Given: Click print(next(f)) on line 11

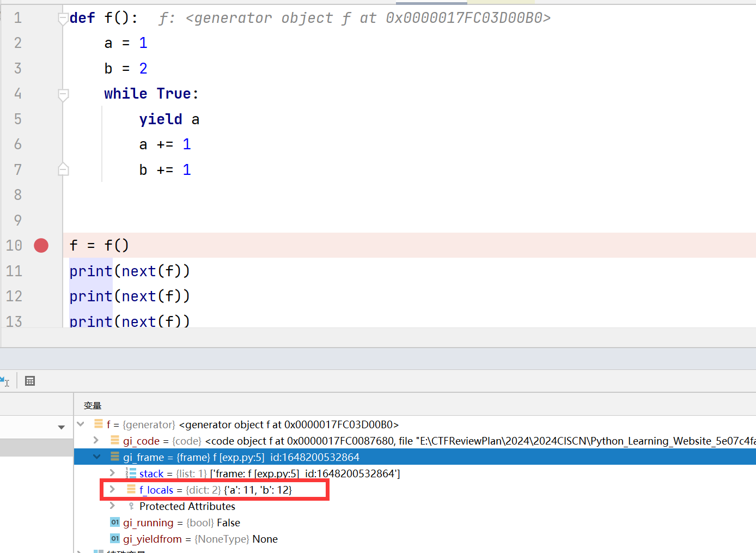Looking at the screenshot, I should [130, 271].
